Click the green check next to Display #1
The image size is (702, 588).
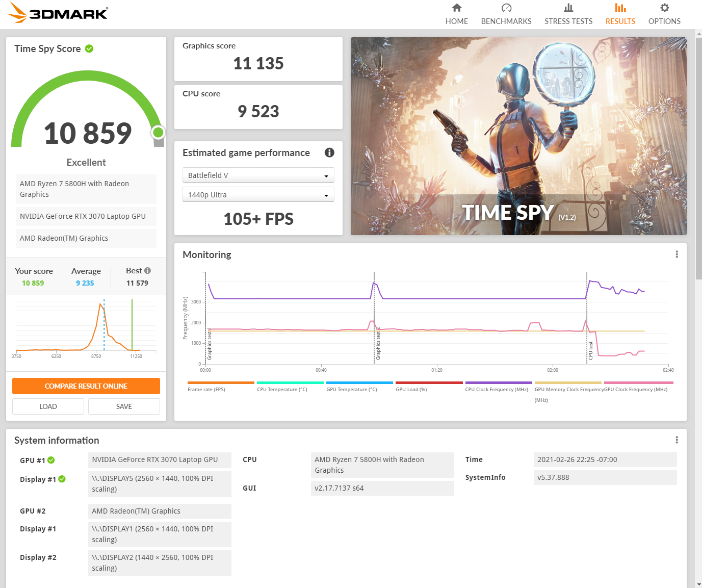tap(62, 479)
